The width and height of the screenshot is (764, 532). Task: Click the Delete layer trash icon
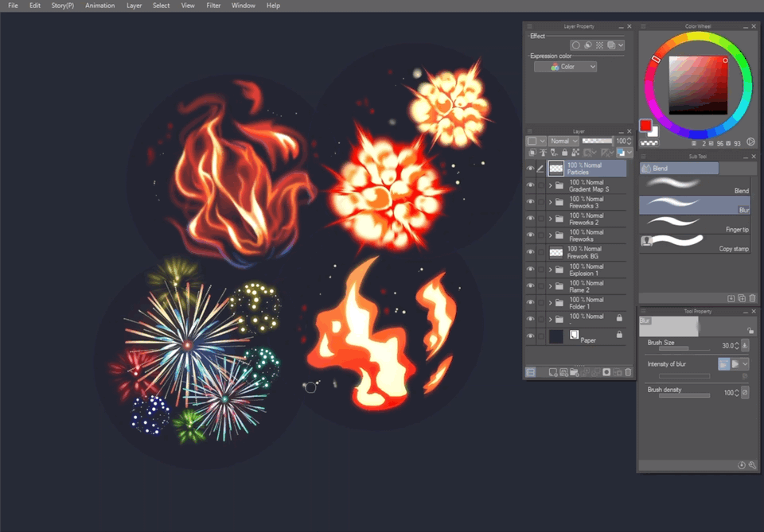click(x=628, y=372)
